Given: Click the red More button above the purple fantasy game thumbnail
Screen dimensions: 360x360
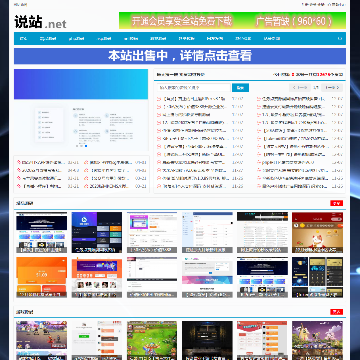Looking at the screenshot, I should pyautogui.click(x=336, y=312).
